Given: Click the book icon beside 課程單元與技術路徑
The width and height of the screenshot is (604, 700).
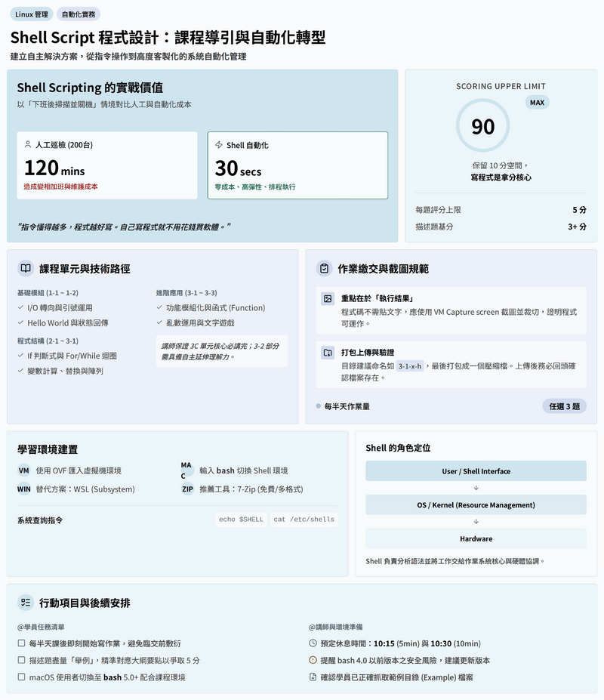Looking at the screenshot, I should coord(26,268).
